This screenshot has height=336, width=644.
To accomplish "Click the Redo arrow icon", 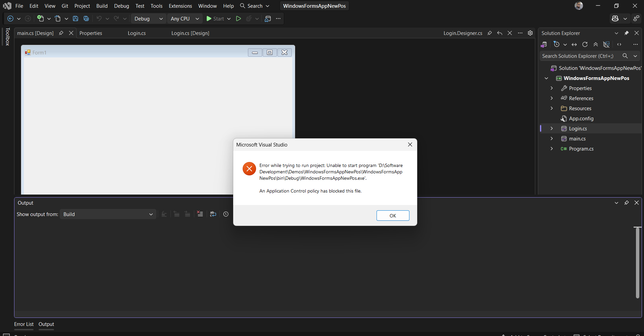I will click(116, 19).
